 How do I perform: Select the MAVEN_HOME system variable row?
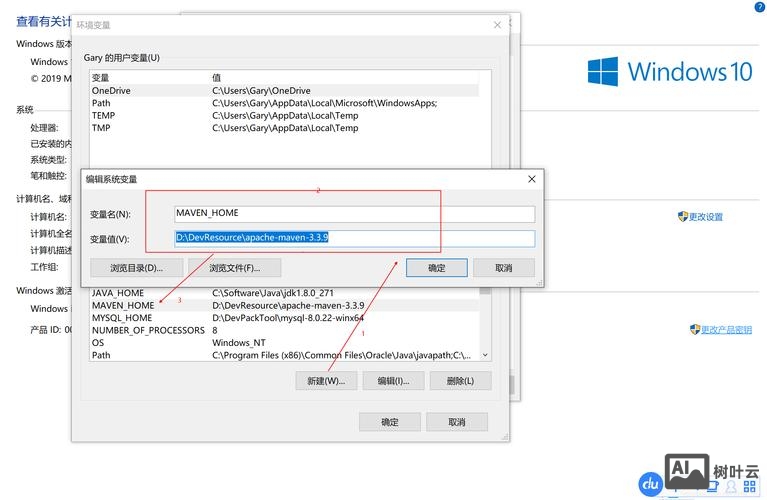123,305
